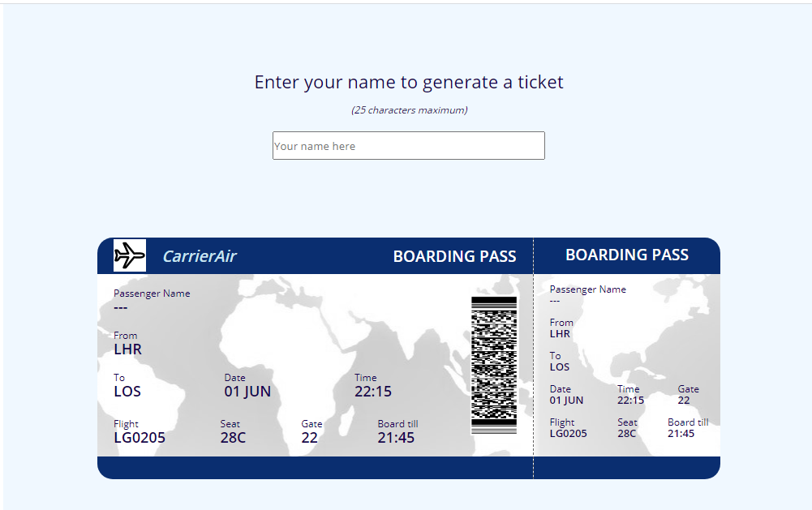Click the name entry text box
812x510 pixels.
[408, 145]
